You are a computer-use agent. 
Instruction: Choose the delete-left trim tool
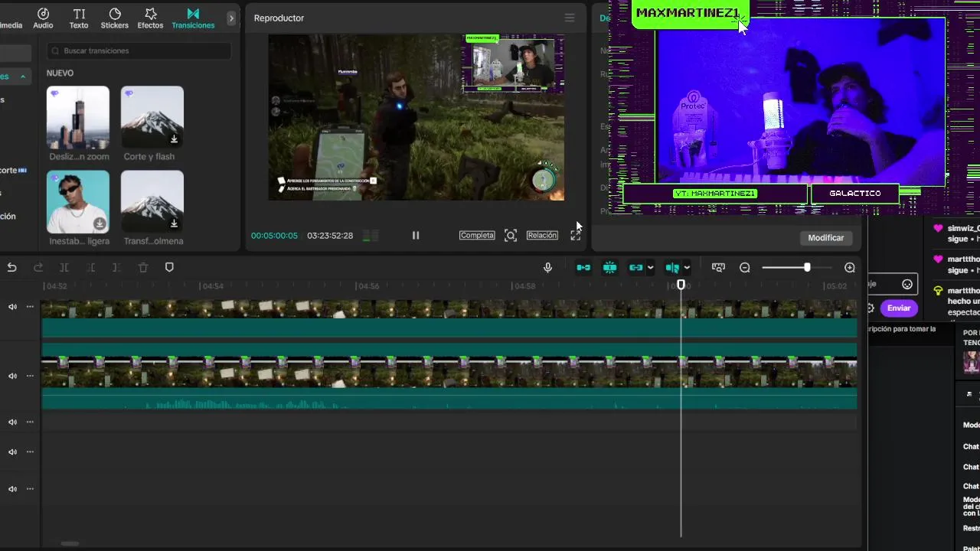pyautogui.click(x=90, y=267)
